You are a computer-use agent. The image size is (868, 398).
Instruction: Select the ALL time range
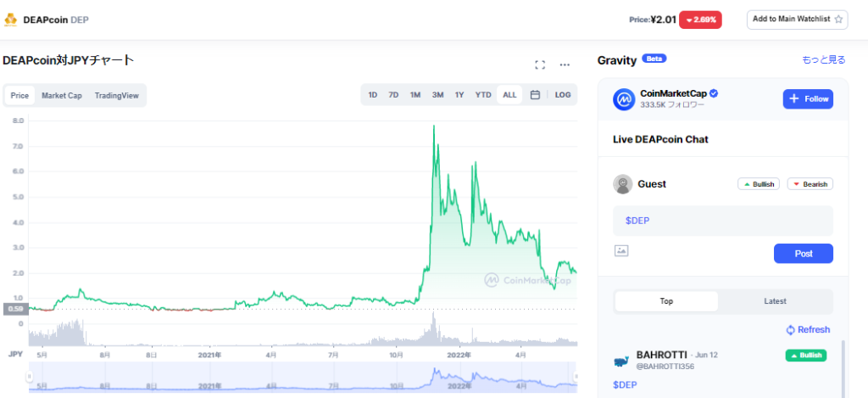point(509,95)
